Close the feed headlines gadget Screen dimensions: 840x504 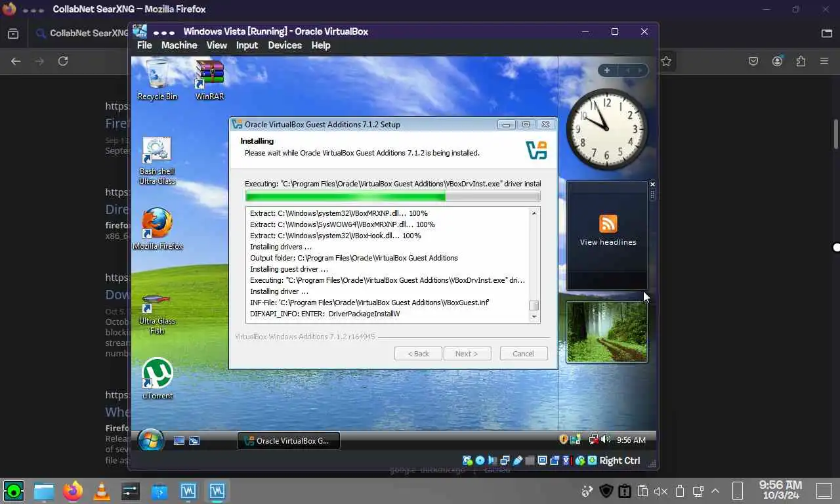tap(652, 184)
